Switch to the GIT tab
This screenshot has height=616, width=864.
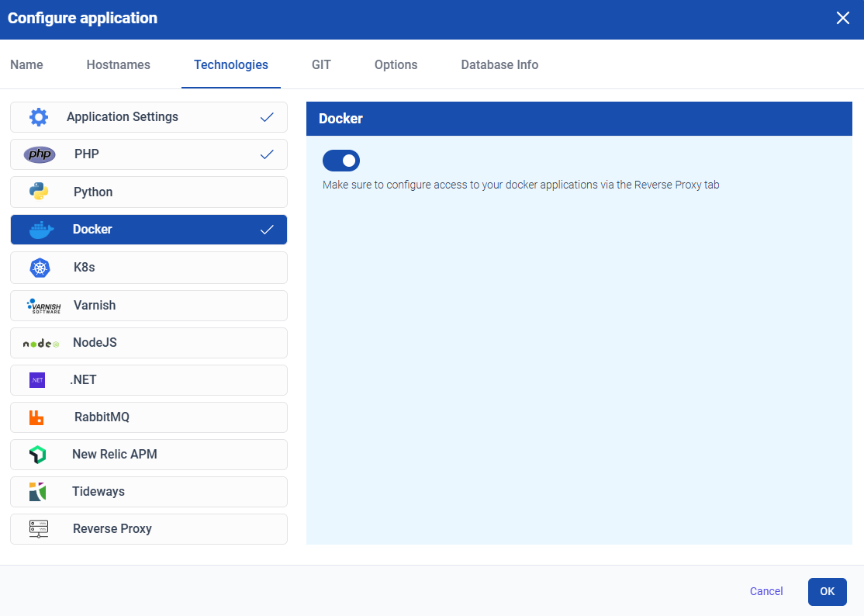321,64
